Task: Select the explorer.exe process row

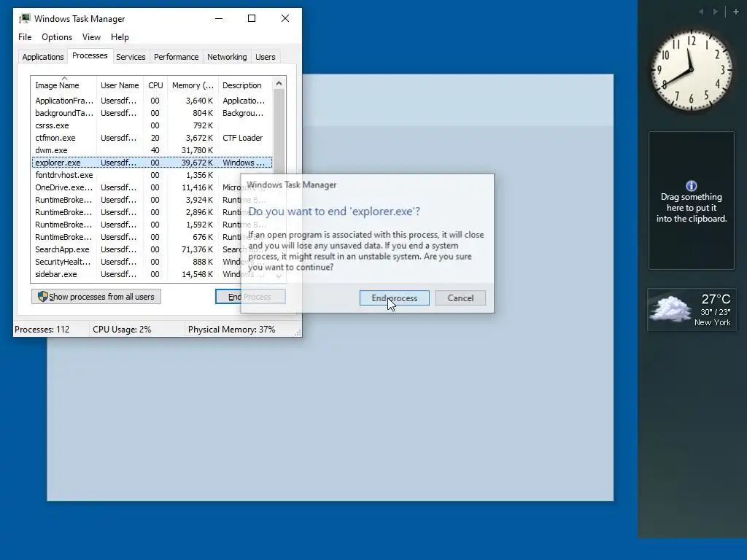Action: coord(152,163)
